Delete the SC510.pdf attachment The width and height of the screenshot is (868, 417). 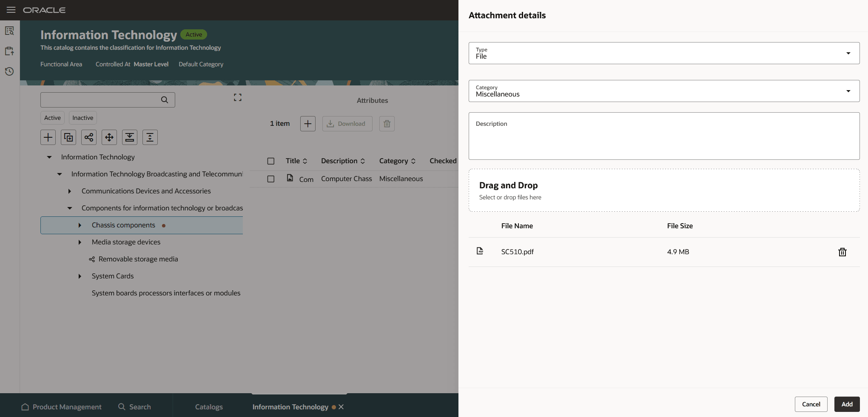point(842,252)
